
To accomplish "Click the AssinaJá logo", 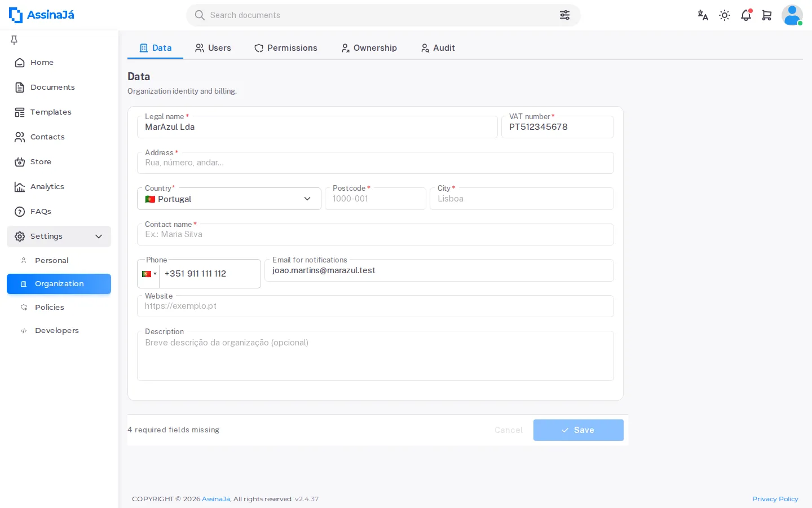I will [42, 15].
